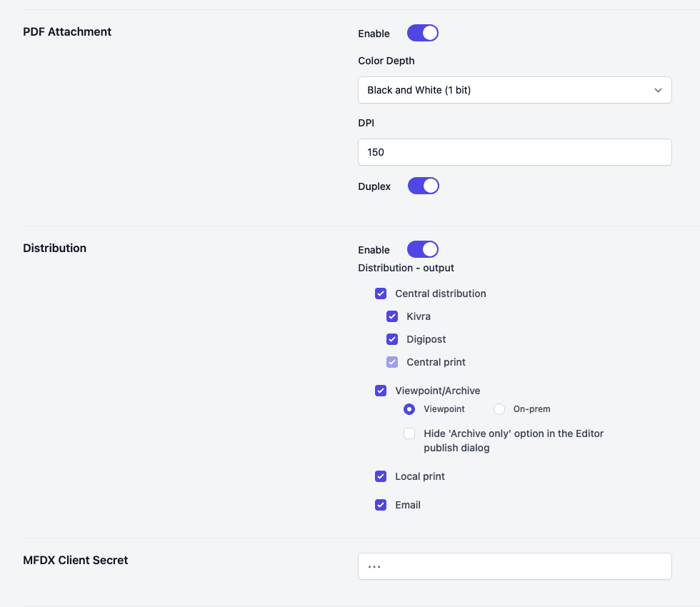The height and width of the screenshot is (607, 700).
Task: Uncheck the Digipost checkbox
Action: click(x=392, y=339)
